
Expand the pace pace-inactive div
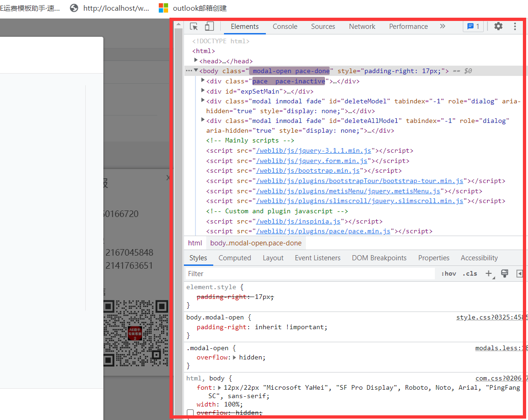203,80
